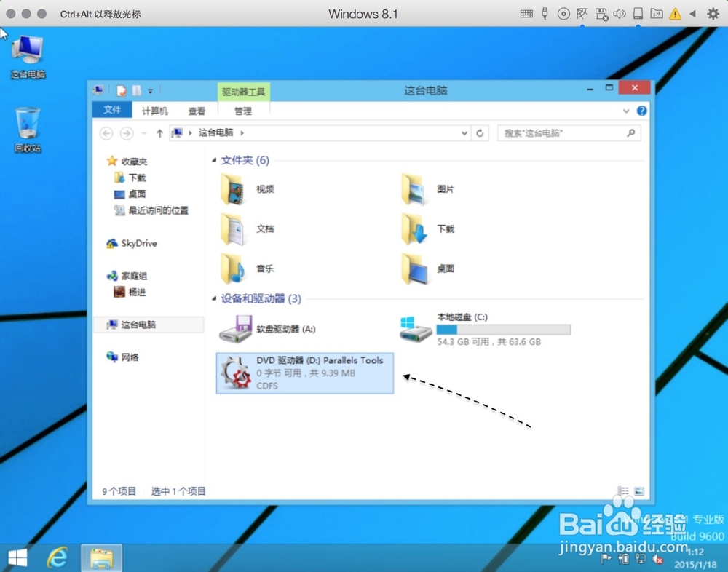Select Network (网络) in navigation pane

[x=122, y=357]
